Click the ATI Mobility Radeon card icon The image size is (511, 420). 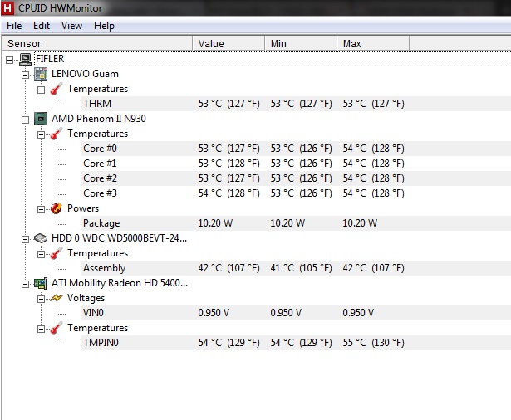pyautogui.click(x=41, y=283)
